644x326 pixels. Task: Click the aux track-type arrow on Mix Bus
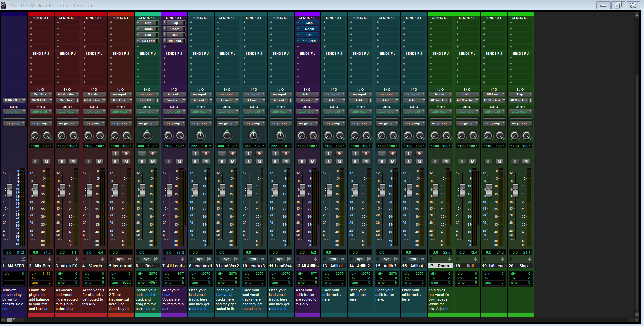(x=49, y=259)
